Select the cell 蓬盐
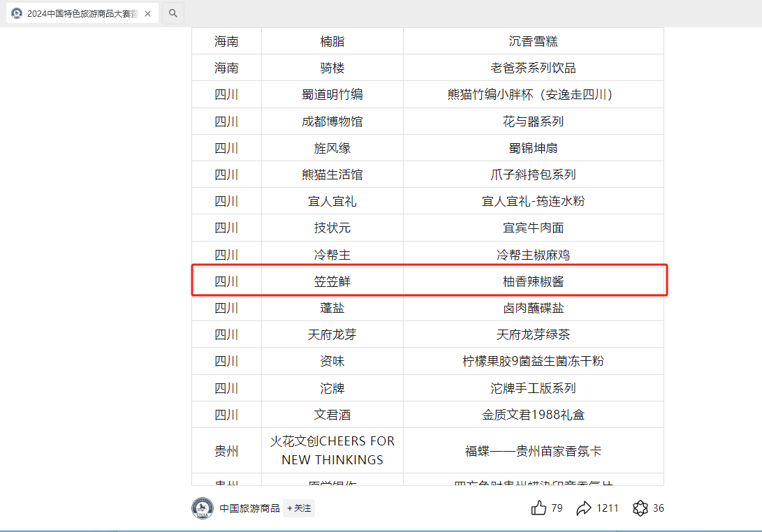This screenshot has height=532, width=762. pyautogui.click(x=332, y=308)
